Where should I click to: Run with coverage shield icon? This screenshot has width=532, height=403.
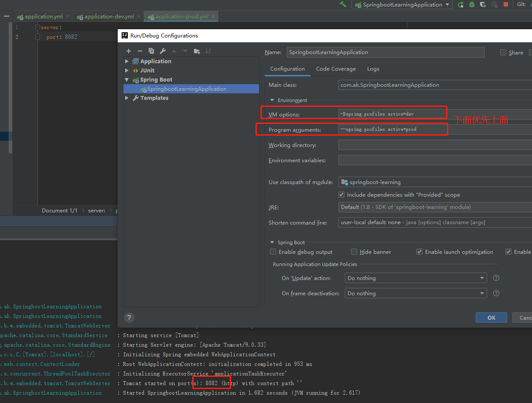(483, 4)
